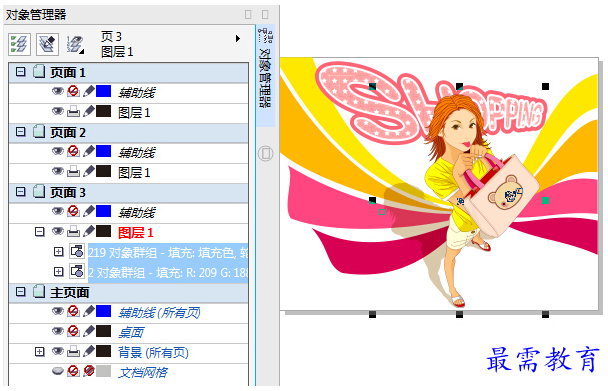Click page icon of 主页面
This screenshot has height=391, width=608.
click(38, 291)
